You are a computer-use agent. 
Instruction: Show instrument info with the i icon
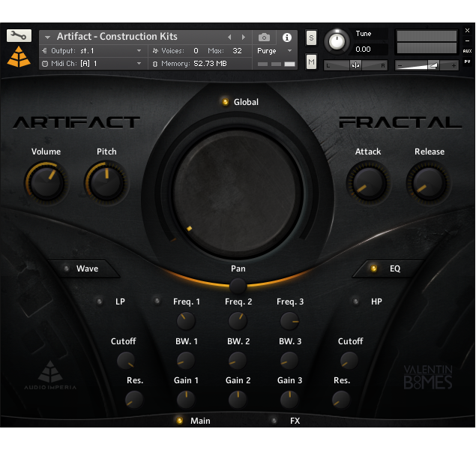[287, 37]
